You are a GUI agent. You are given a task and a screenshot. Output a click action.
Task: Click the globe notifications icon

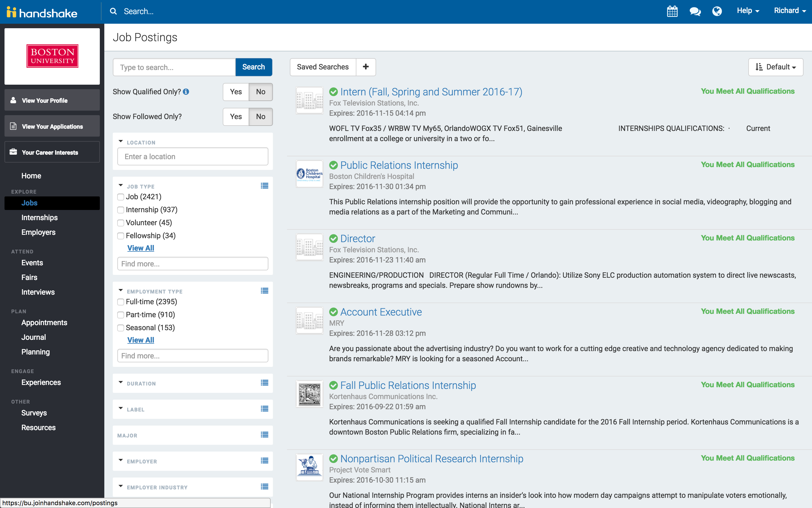717,11
